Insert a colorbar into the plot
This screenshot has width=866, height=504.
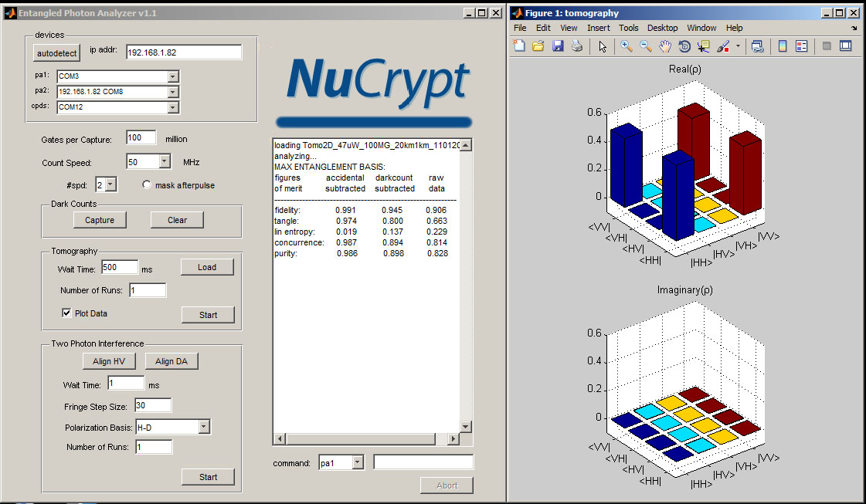coord(782,46)
